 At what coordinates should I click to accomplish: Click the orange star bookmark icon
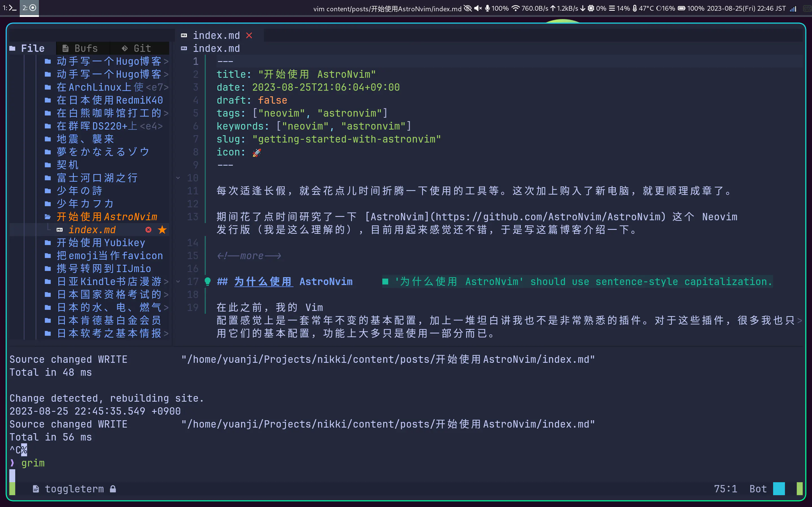point(162,230)
